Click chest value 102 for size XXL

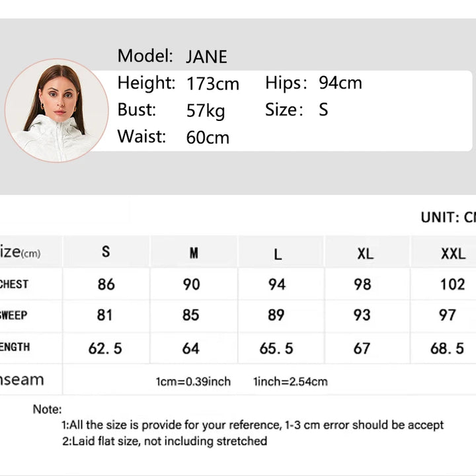[x=452, y=284]
